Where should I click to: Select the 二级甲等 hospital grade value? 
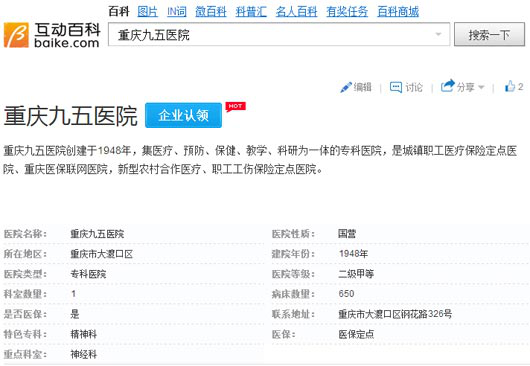click(356, 274)
